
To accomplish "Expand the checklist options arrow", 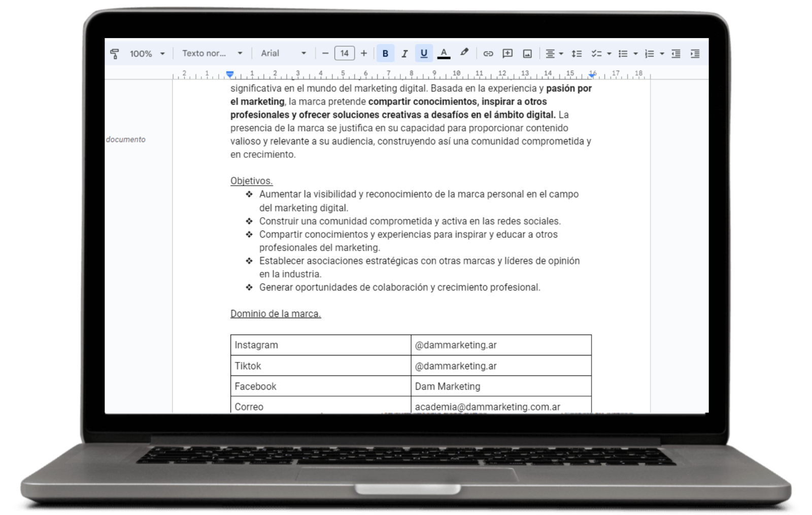I will (x=609, y=54).
